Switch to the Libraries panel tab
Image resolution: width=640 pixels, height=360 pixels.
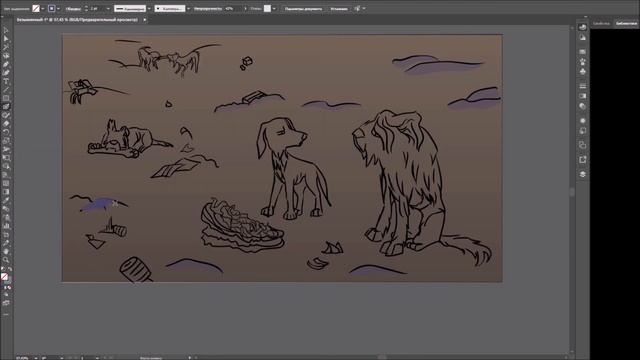coord(626,23)
